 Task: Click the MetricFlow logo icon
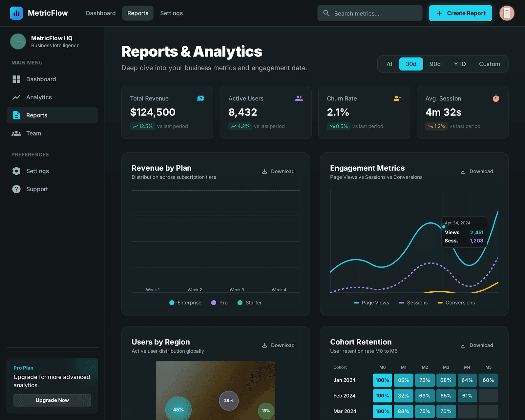coord(16,13)
